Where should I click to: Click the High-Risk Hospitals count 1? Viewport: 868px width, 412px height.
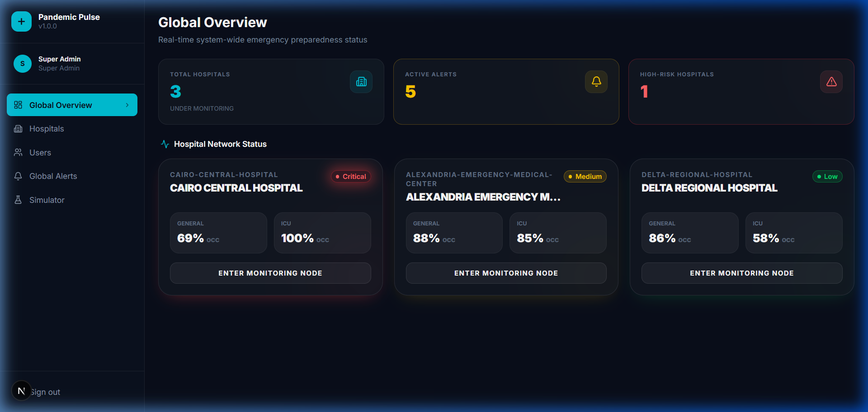[x=644, y=92]
